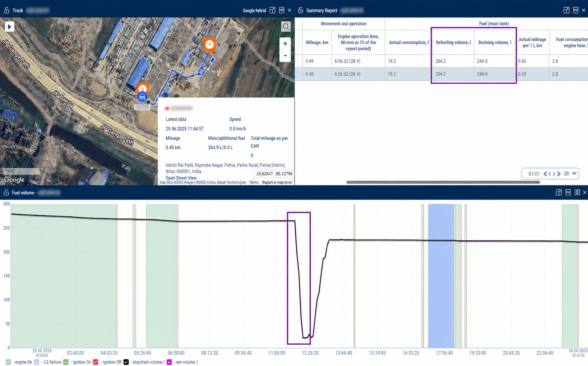
Task: Open the Google hybrid map type selector
Action: tap(254, 10)
